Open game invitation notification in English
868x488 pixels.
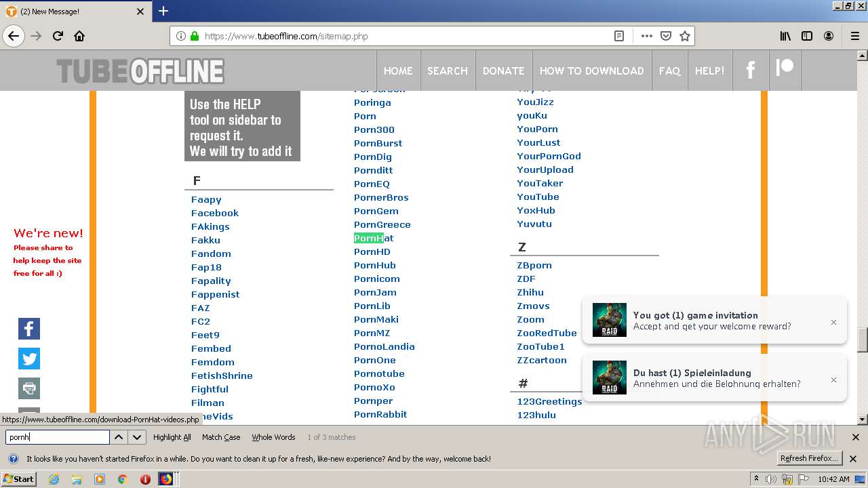(714, 321)
